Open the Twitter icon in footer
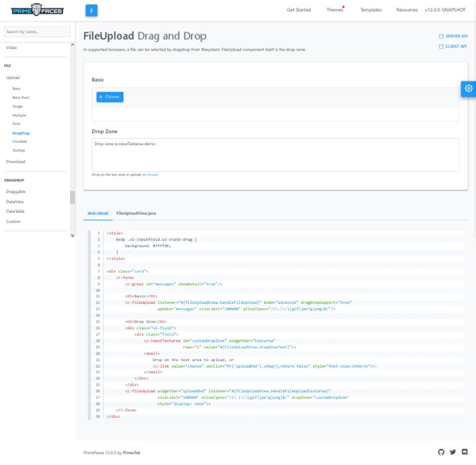Screen dimensions: 476x465 453,453
